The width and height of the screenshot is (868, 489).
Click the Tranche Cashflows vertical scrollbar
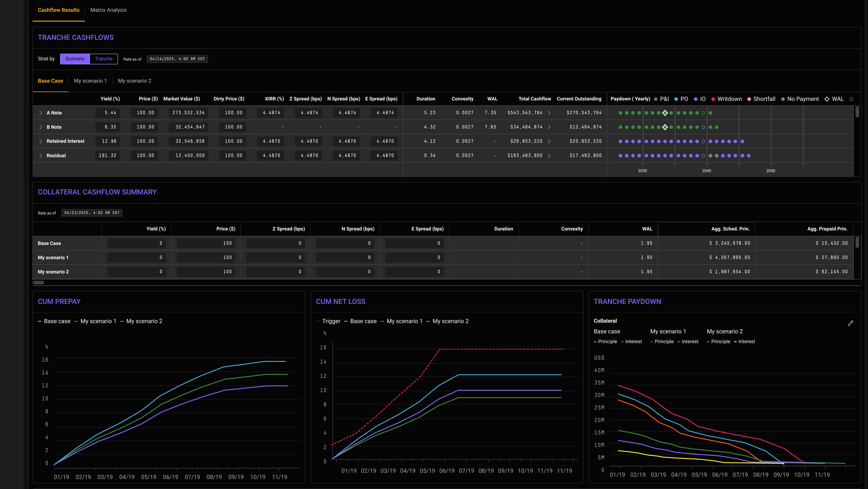point(857,112)
